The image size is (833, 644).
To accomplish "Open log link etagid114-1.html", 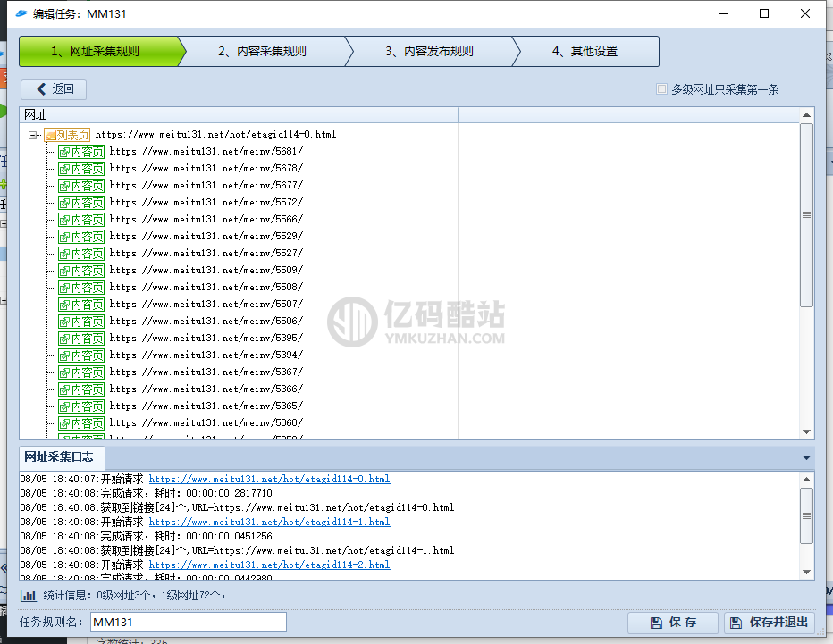I will [269, 522].
